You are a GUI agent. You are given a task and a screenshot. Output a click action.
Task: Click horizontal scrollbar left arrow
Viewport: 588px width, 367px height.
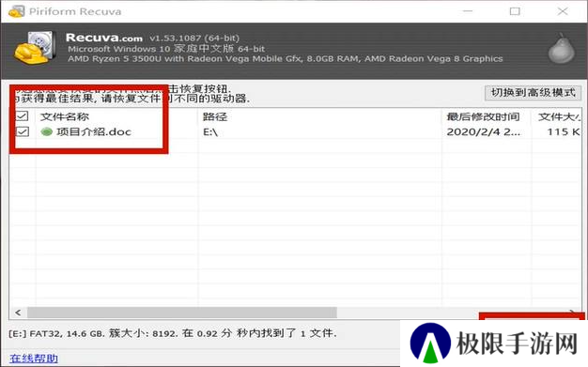click(18, 313)
